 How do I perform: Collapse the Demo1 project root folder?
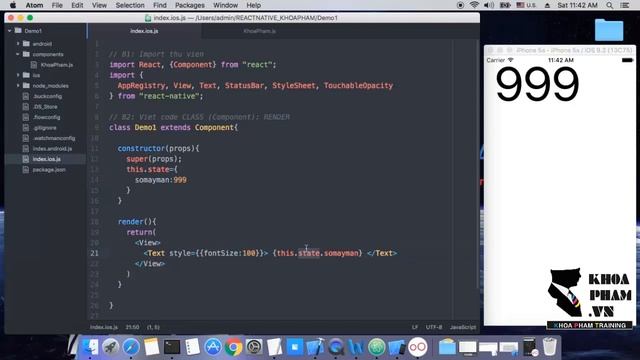9,31
